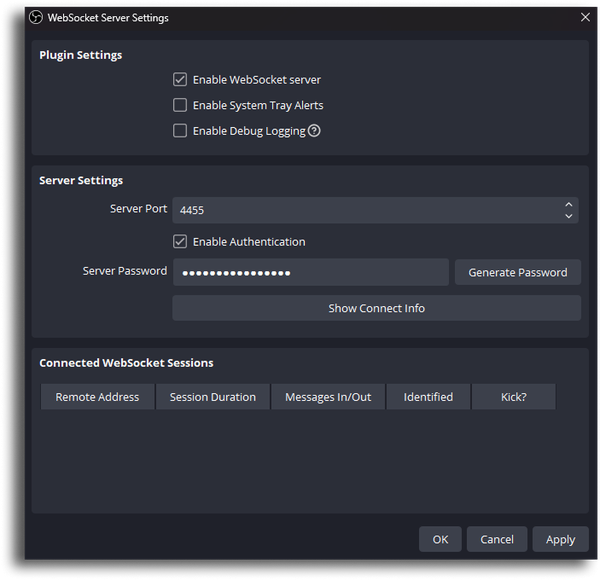This screenshot has height=580, width=600.
Task: Click the OBS logo in title bar
Action: [x=36, y=18]
